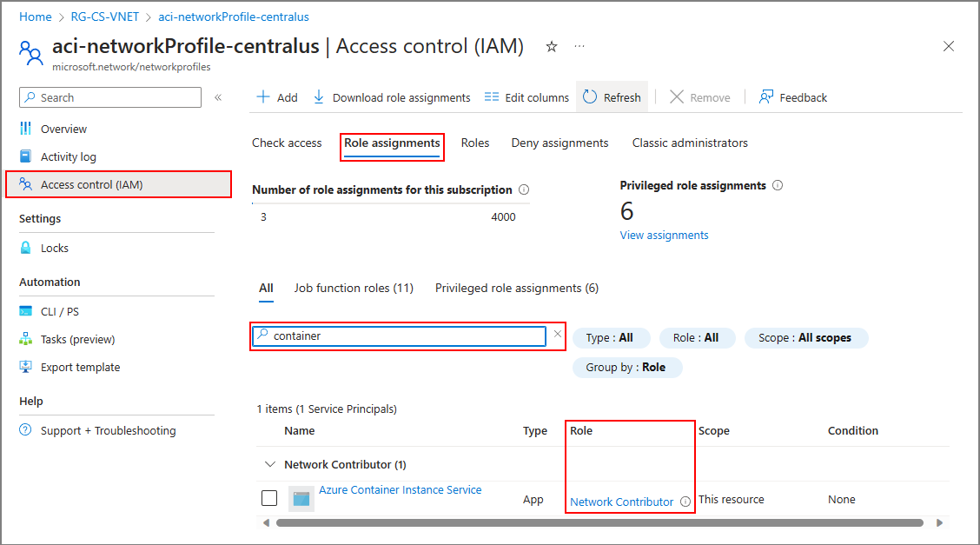Click the Azure Container Instance Service app icon
Viewport: 980px width, 545px height.
301,499
